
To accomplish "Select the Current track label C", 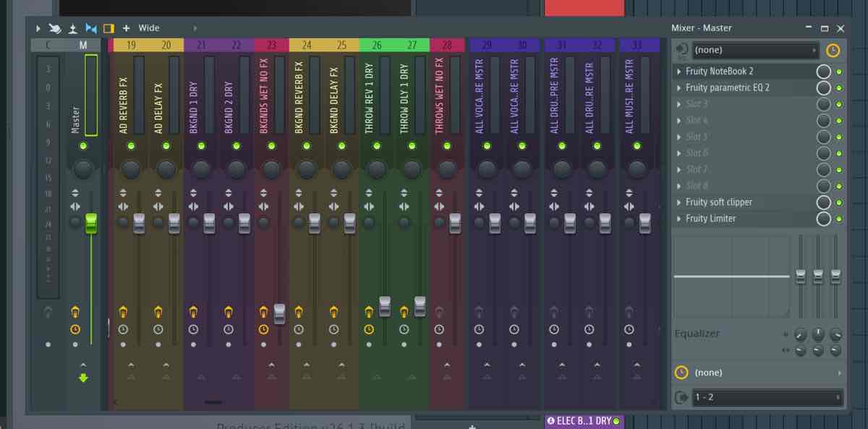I will 48,45.
